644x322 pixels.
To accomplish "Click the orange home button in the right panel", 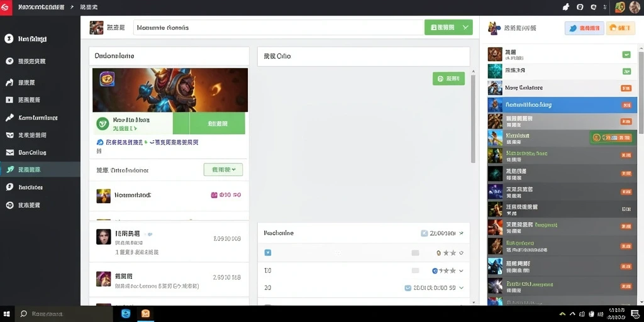I will coord(621,28).
